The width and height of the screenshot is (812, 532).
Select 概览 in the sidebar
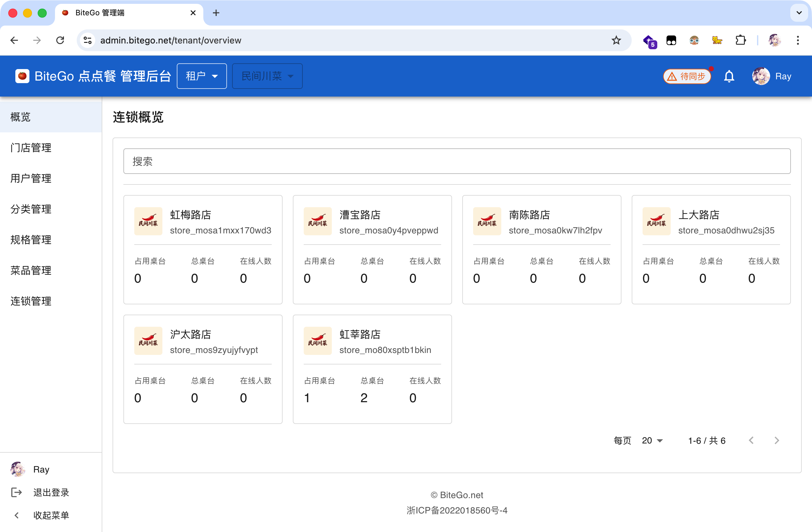[x=51, y=117]
